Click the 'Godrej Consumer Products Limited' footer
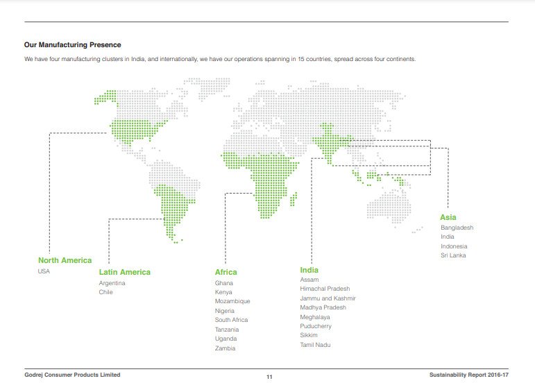 [x=72, y=375]
